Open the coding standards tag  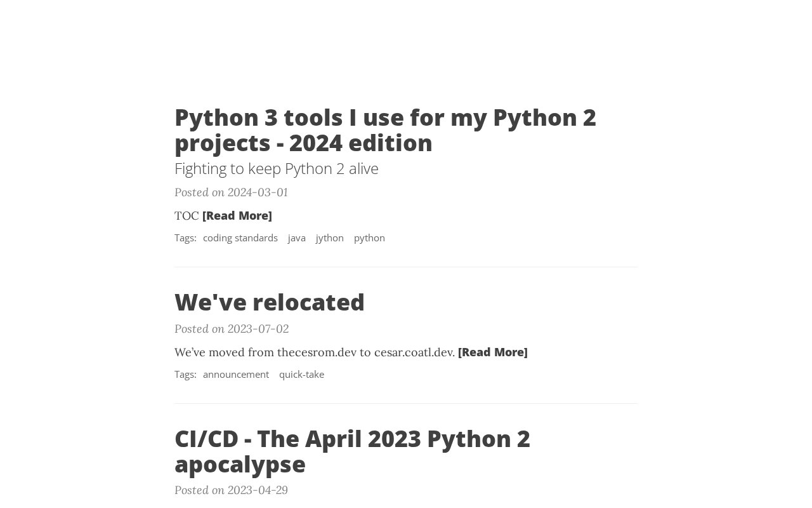point(240,238)
